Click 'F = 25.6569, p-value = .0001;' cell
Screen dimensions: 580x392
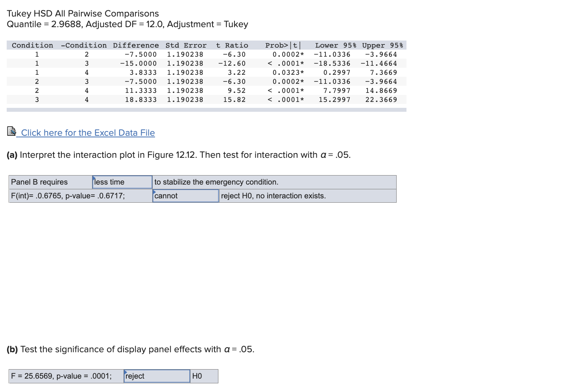66,376
